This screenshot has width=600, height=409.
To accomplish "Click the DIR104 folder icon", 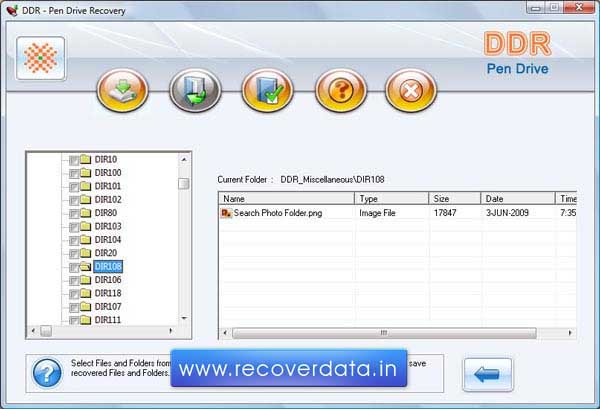I will coord(86,240).
